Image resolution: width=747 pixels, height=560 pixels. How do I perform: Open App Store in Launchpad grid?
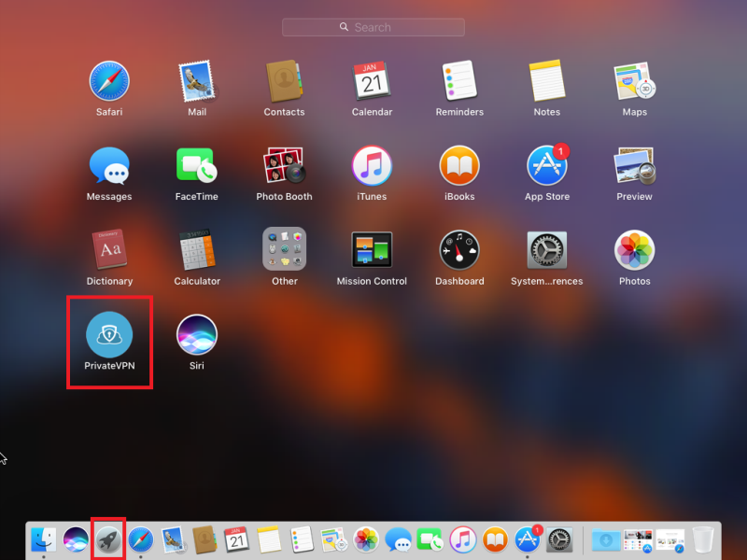546,166
